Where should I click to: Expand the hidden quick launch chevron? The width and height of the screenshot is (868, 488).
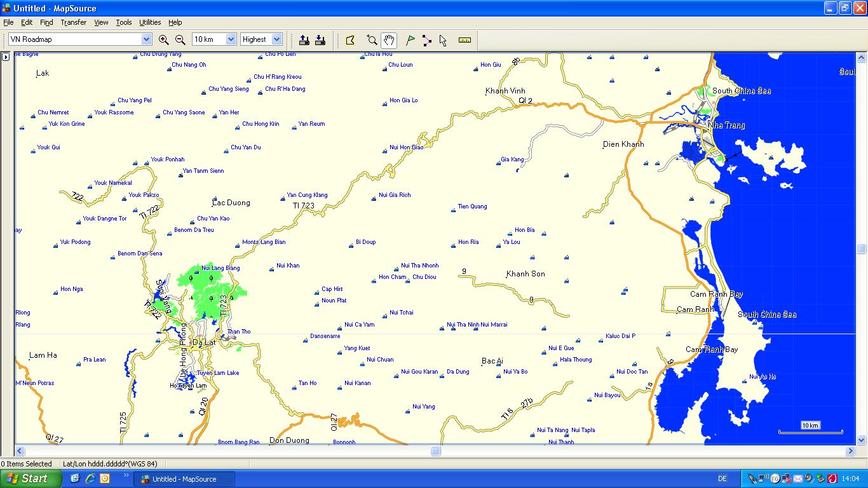click(126, 475)
